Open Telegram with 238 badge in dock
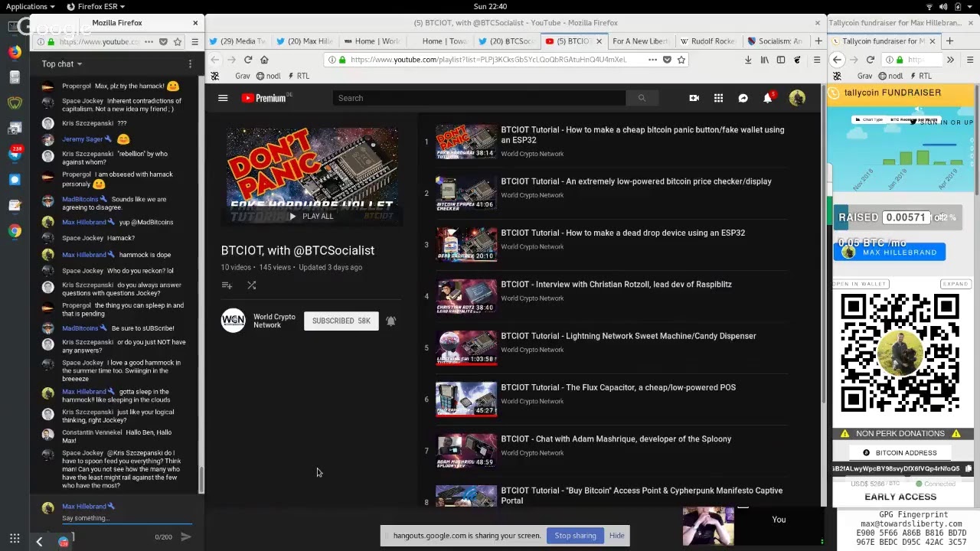980x551 pixels. (x=15, y=154)
